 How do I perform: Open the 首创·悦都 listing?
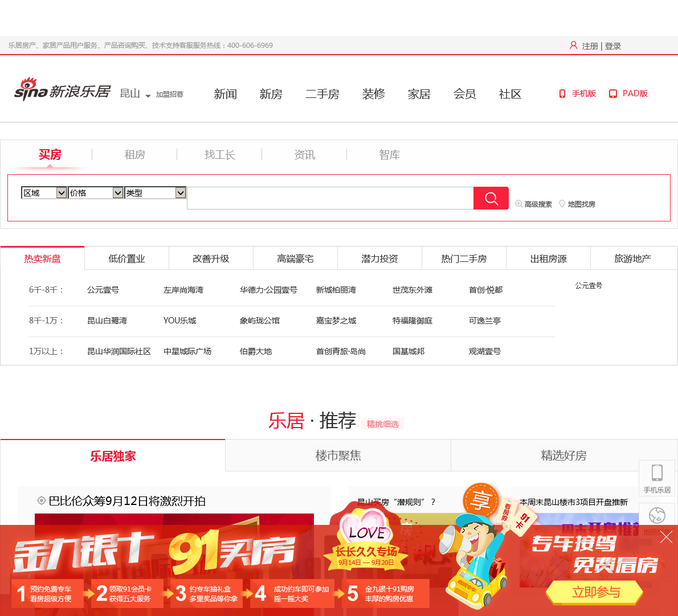click(485, 290)
